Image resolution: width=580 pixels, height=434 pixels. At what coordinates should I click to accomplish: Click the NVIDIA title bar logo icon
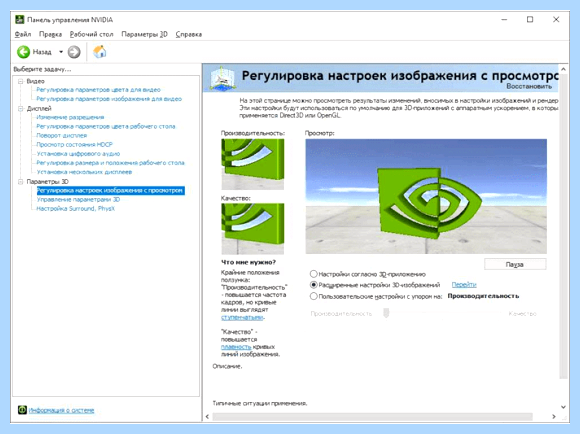tap(20, 20)
